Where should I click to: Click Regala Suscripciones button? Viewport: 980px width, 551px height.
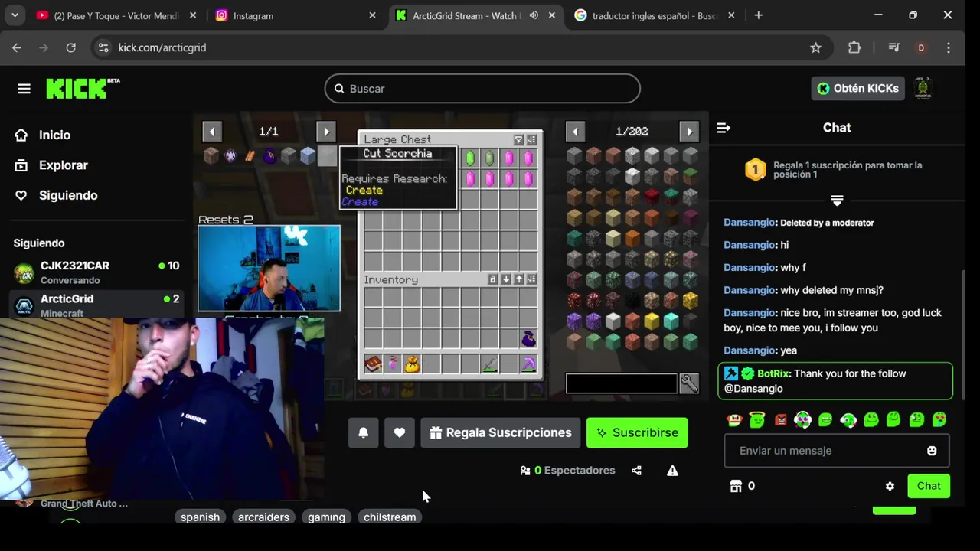point(501,432)
